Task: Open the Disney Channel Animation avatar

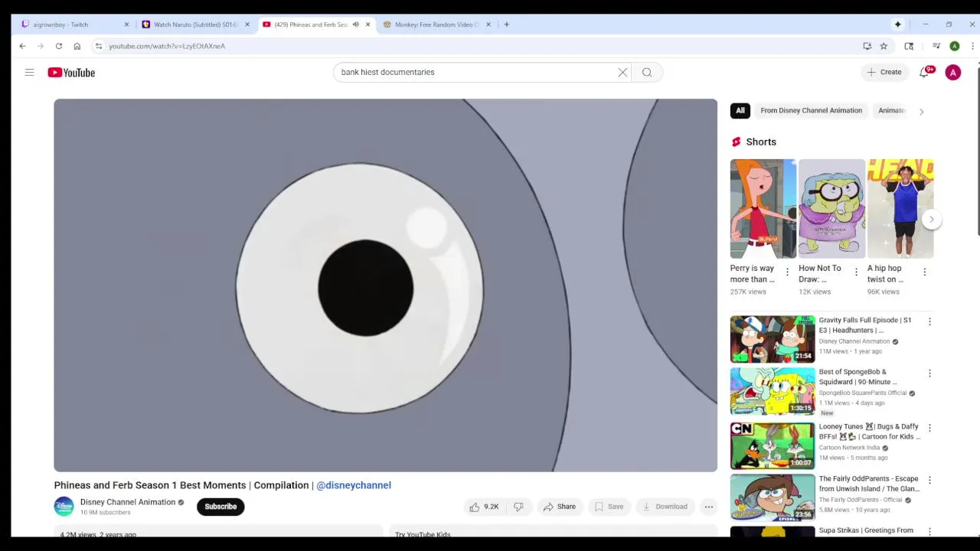Action: pyautogui.click(x=64, y=507)
